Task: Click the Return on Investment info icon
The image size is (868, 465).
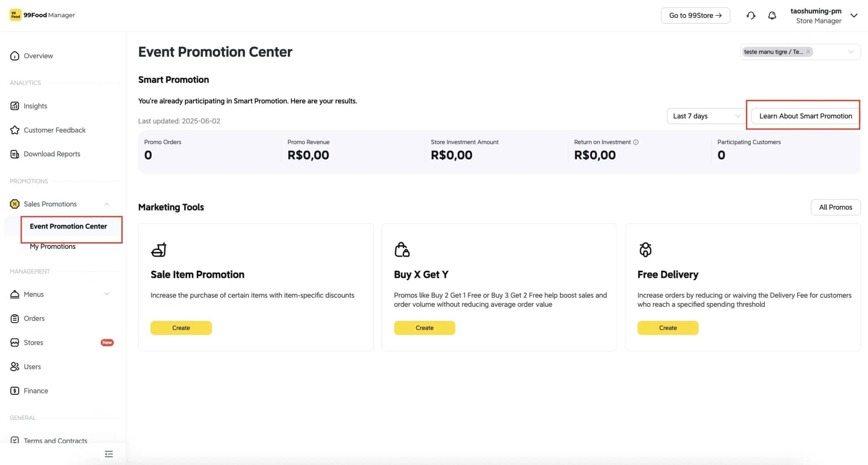Action: point(636,142)
